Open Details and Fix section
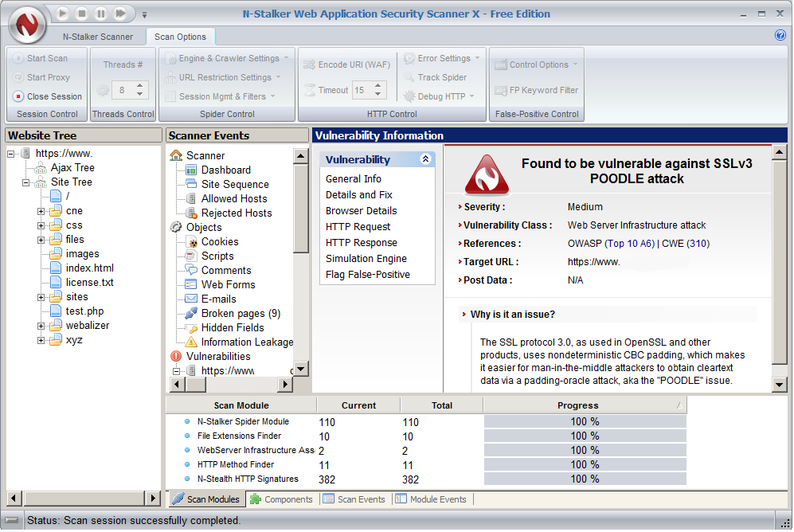The image size is (794, 532). [359, 195]
